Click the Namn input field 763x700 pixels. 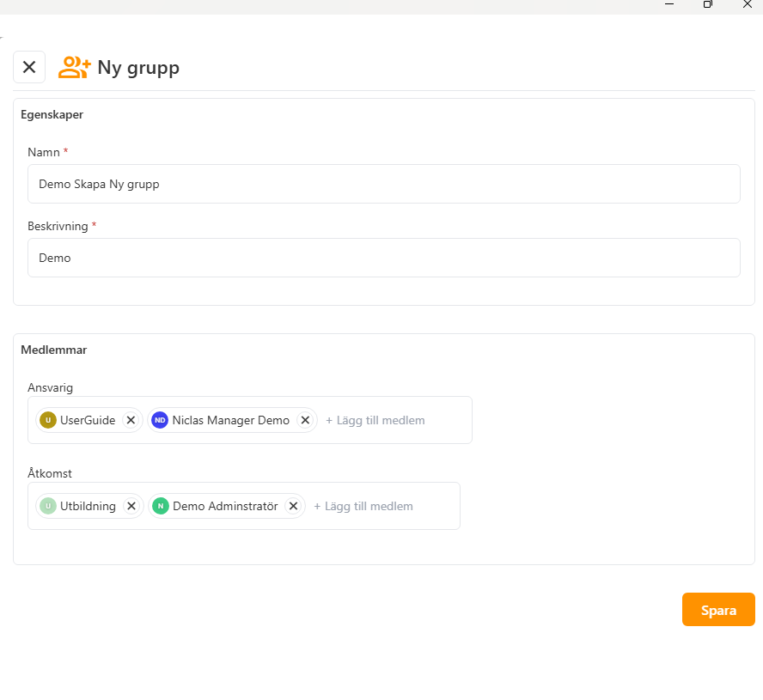coord(384,184)
